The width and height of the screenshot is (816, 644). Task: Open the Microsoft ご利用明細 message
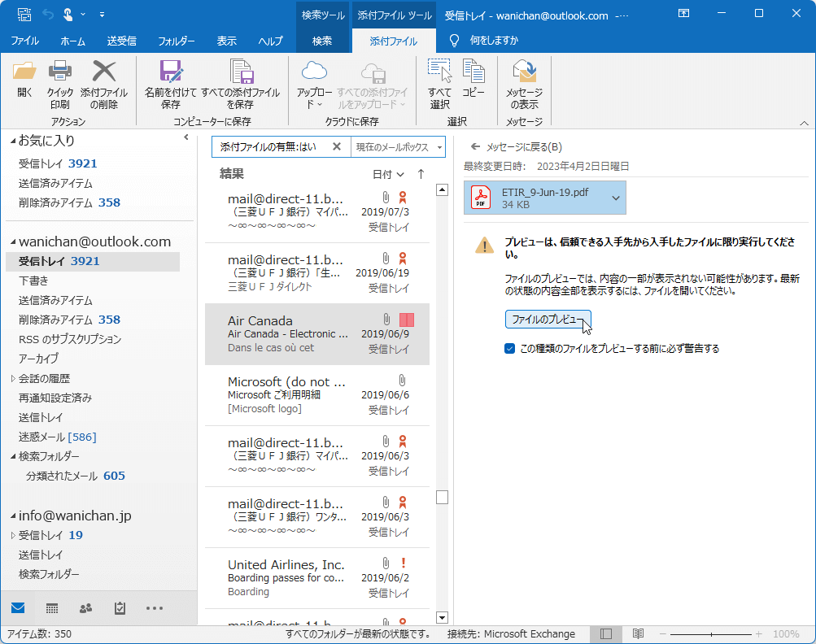point(317,395)
